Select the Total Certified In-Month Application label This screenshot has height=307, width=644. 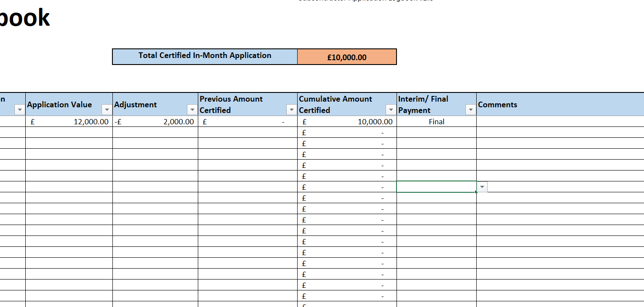click(205, 56)
